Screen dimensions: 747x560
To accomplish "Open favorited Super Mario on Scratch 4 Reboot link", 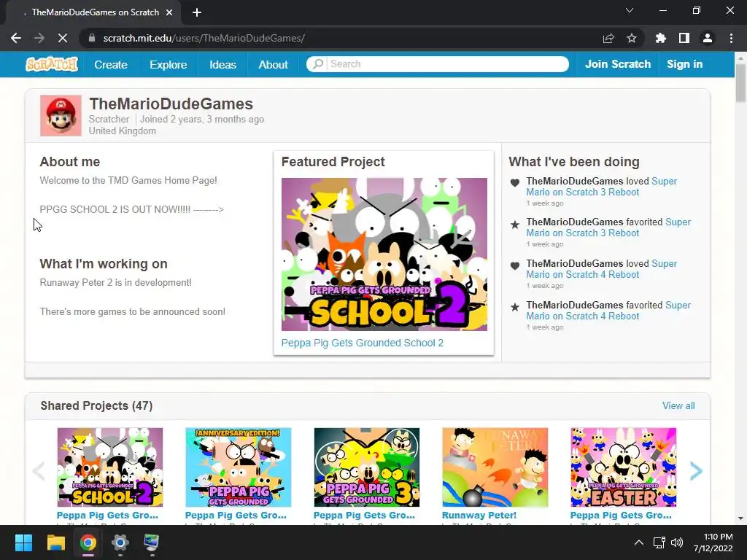I will (x=608, y=311).
